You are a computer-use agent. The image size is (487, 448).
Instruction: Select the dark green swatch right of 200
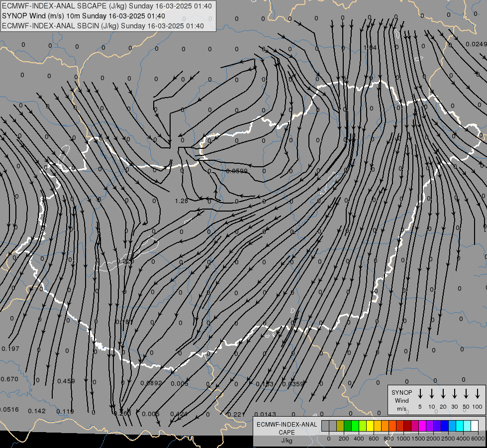coord(348,426)
